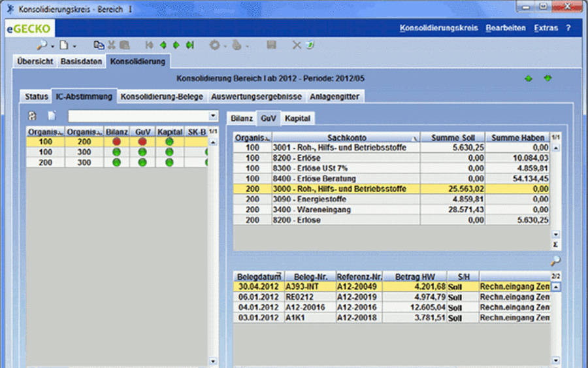Open the dropdown arrow next to search icon
This screenshot has height=368, width=588.
click(52, 46)
